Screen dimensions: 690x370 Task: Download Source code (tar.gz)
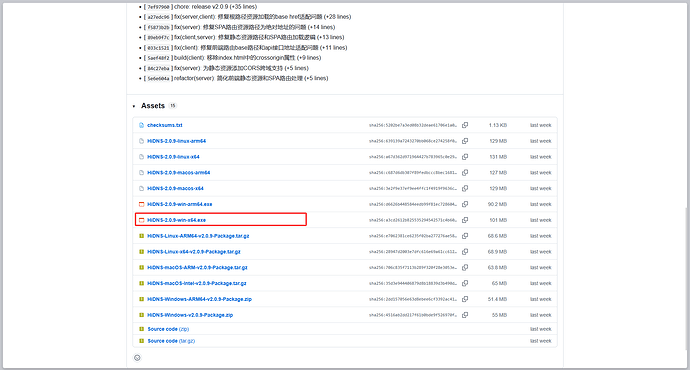(x=171, y=341)
